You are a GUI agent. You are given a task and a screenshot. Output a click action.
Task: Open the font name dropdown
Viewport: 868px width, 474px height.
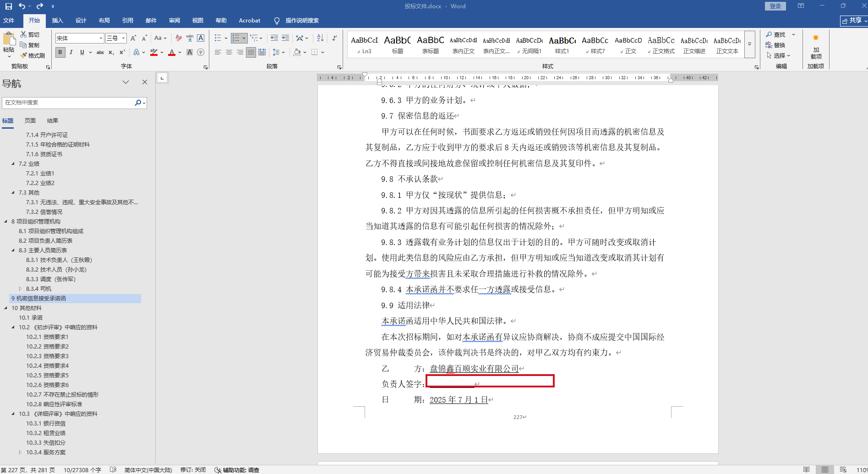101,38
